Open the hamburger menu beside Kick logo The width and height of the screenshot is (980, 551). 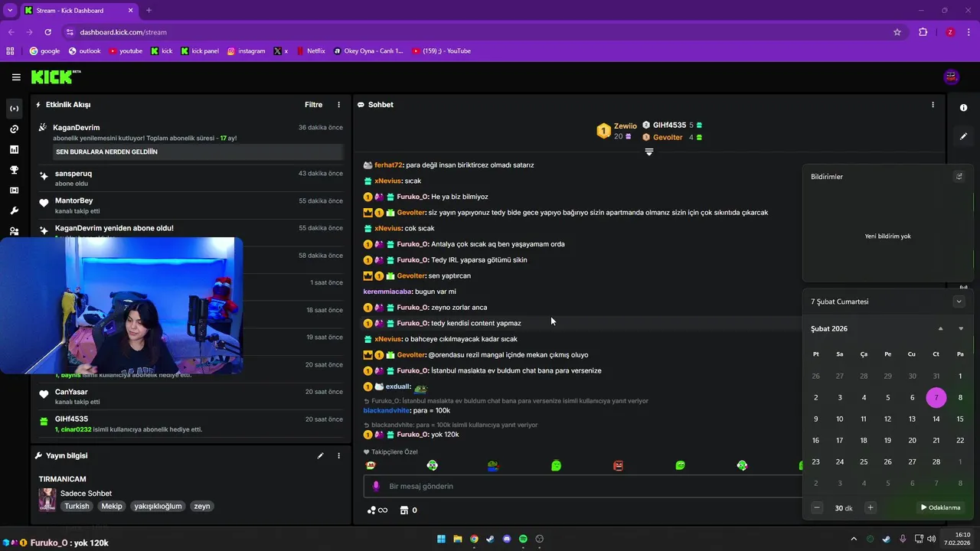[16, 77]
